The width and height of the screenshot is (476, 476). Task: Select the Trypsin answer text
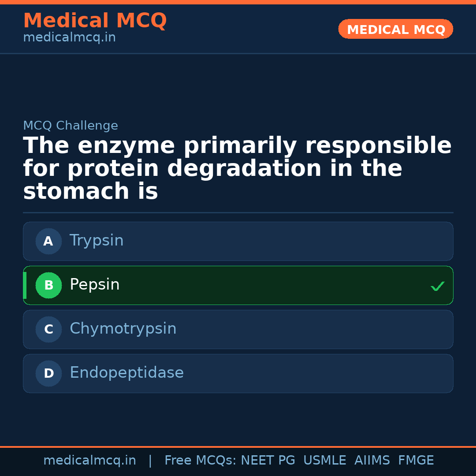[x=97, y=241]
